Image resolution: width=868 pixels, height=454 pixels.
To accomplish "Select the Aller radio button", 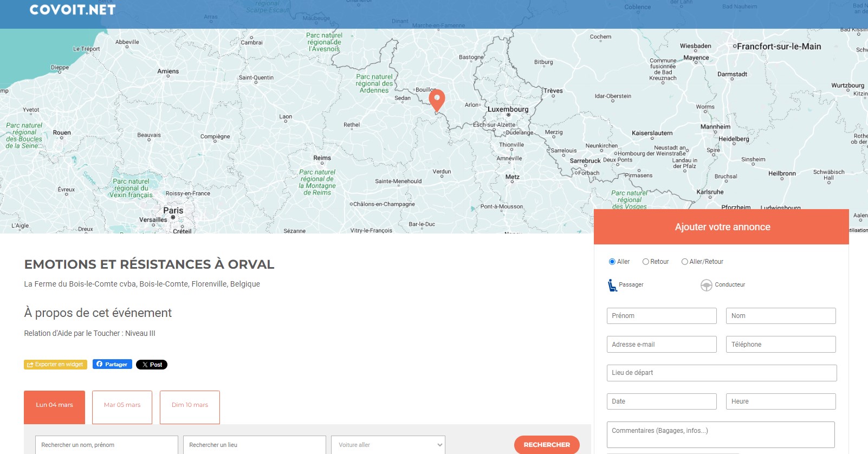I will click(x=612, y=262).
